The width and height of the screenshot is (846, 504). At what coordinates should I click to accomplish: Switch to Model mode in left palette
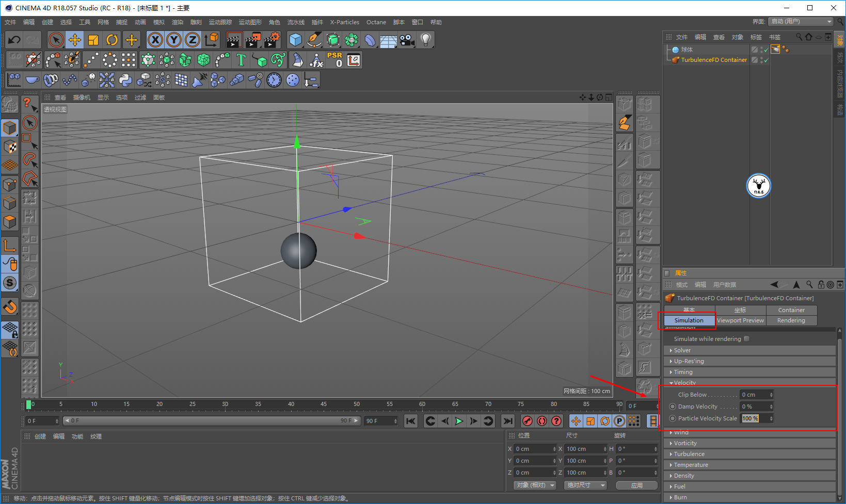10,127
